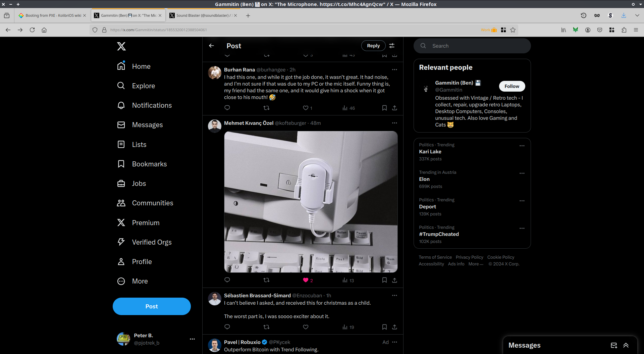Share Mehmet Kıvanç Özel's microphone photo post

pos(394,280)
